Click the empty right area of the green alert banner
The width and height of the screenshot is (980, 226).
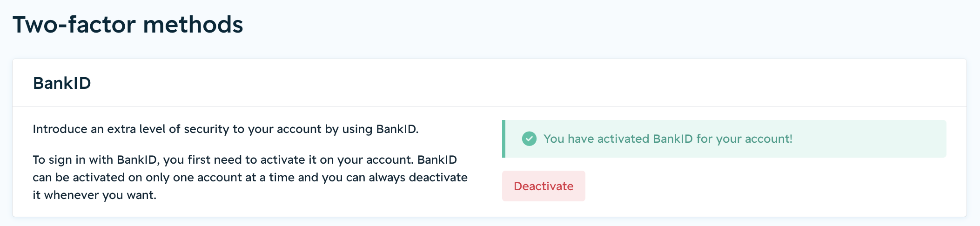(869, 139)
